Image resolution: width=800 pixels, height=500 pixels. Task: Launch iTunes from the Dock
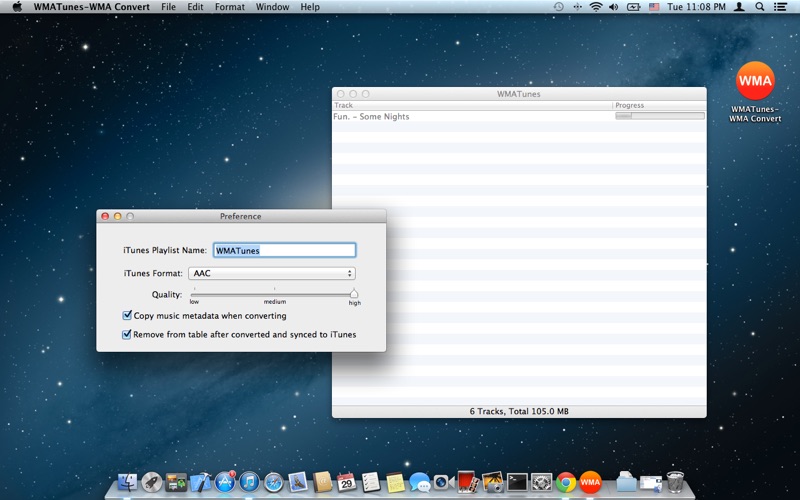(249, 482)
